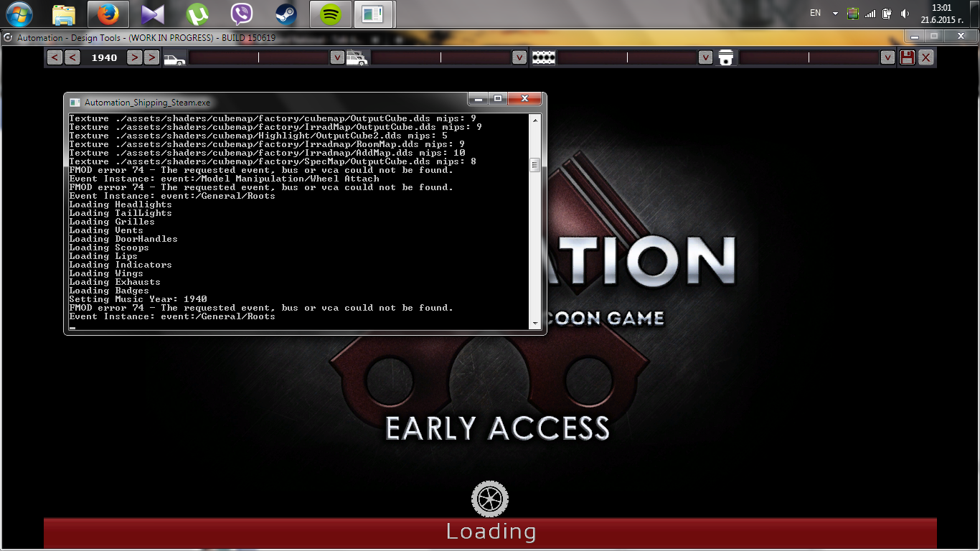Click the console scrollbar up arrow
The height and width of the screenshot is (551, 980).
click(534, 119)
